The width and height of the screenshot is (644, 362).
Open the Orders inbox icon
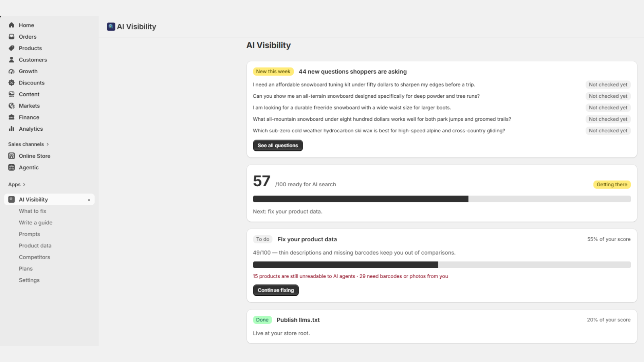[12, 37]
